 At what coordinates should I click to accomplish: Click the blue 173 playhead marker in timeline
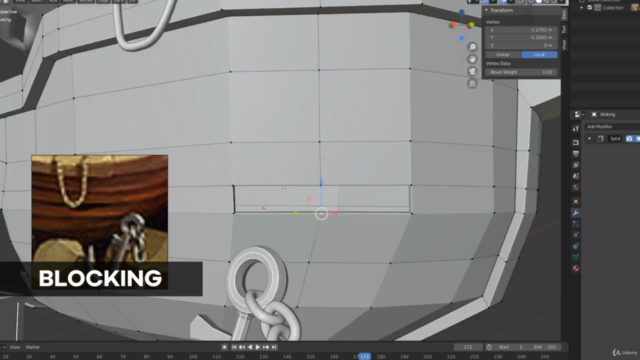pos(364,357)
